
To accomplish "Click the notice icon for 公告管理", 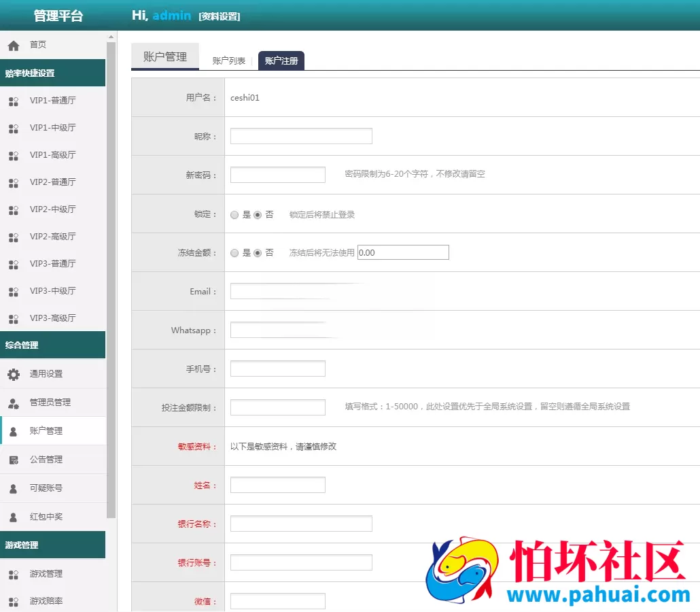I will click(x=14, y=460).
